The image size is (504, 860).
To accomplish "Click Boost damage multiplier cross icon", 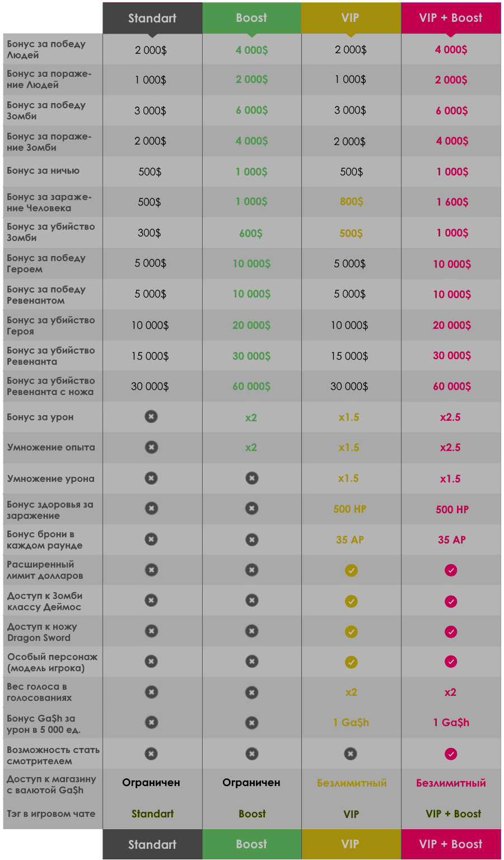I will point(252,478).
